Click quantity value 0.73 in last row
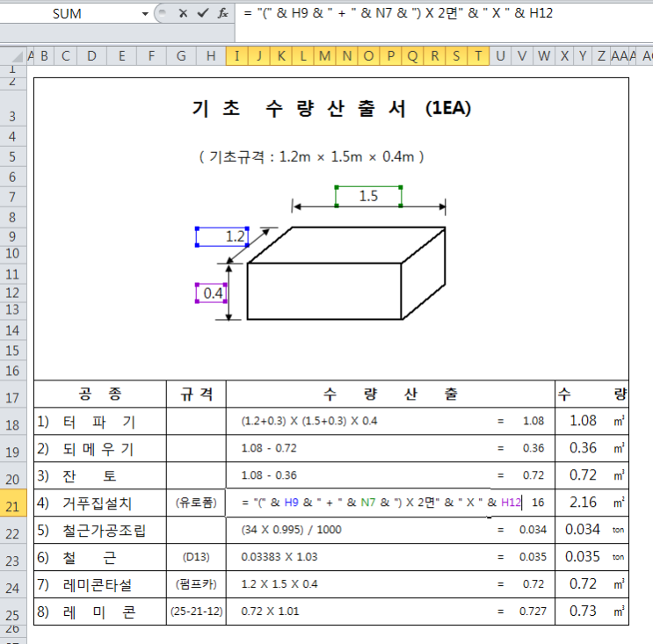The width and height of the screenshot is (653, 644). [583, 611]
